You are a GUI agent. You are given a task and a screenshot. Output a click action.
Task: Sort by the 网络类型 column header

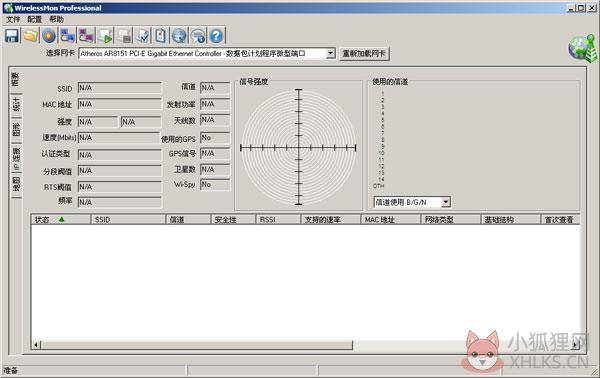(x=451, y=220)
